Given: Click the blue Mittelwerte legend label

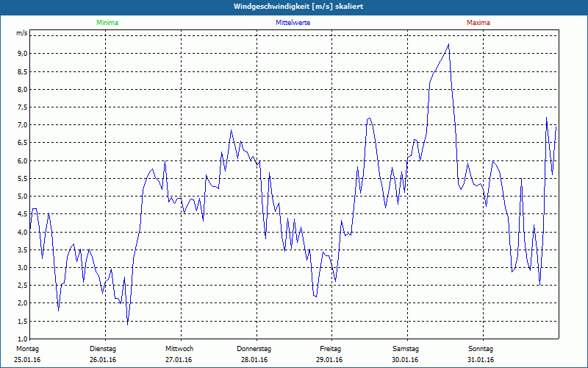Looking at the screenshot, I should pos(293,23).
